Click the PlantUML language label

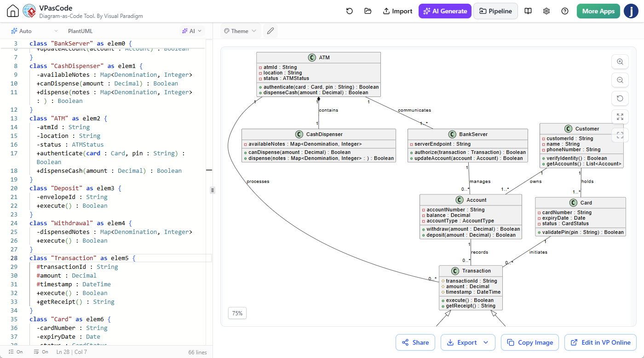(x=80, y=31)
